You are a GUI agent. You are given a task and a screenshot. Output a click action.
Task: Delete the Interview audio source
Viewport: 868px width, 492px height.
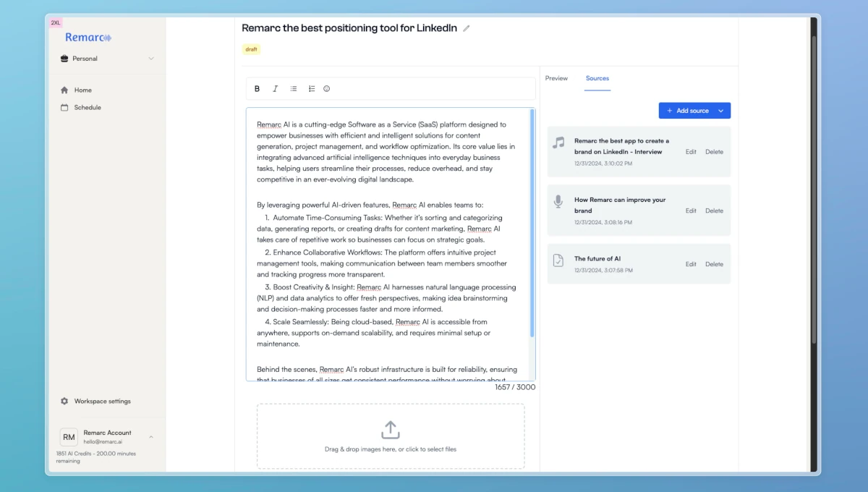pos(714,152)
